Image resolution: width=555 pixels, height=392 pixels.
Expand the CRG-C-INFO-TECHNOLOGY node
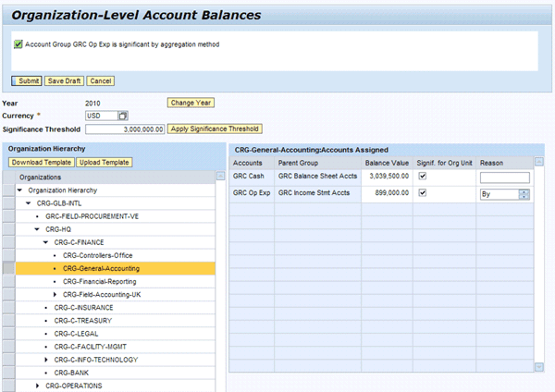(45, 360)
